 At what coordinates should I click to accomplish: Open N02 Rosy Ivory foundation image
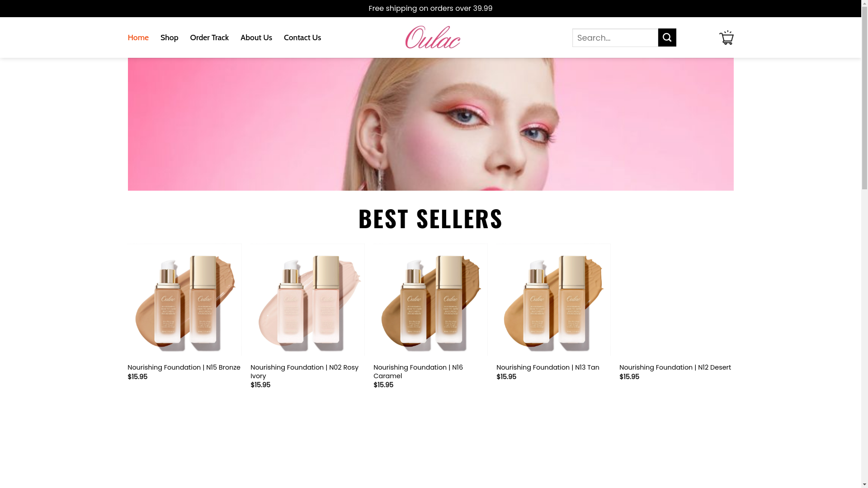pos(307,301)
